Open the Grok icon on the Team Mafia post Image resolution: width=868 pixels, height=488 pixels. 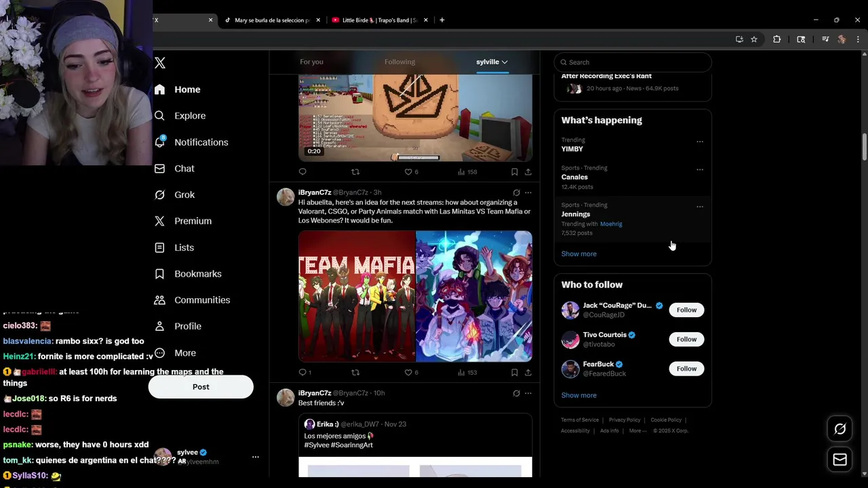point(516,192)
